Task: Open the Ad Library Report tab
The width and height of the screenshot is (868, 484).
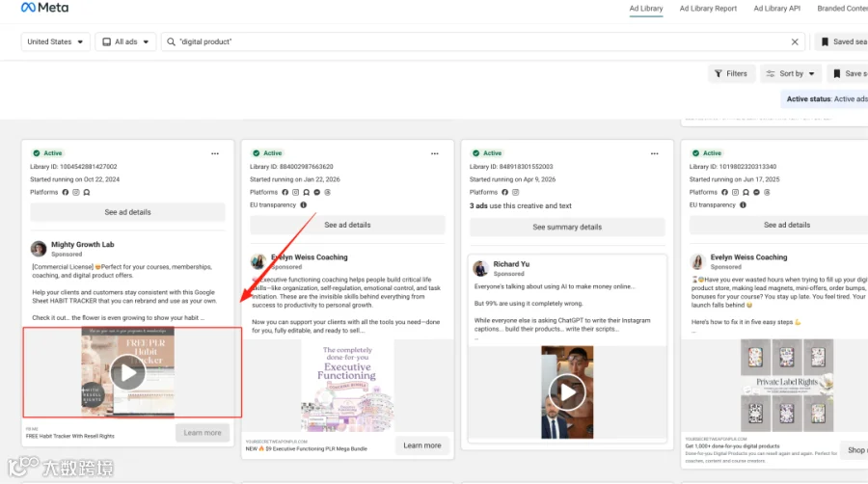Action: click(708, 9)
